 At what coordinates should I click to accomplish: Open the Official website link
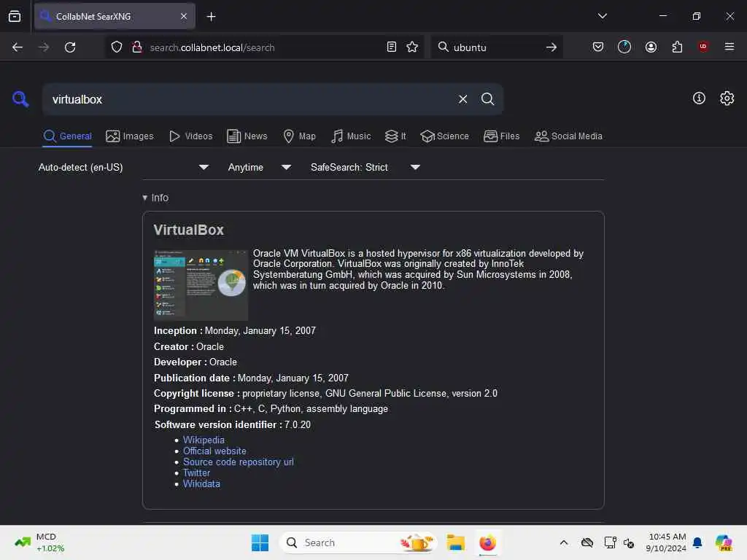(214, 451)
